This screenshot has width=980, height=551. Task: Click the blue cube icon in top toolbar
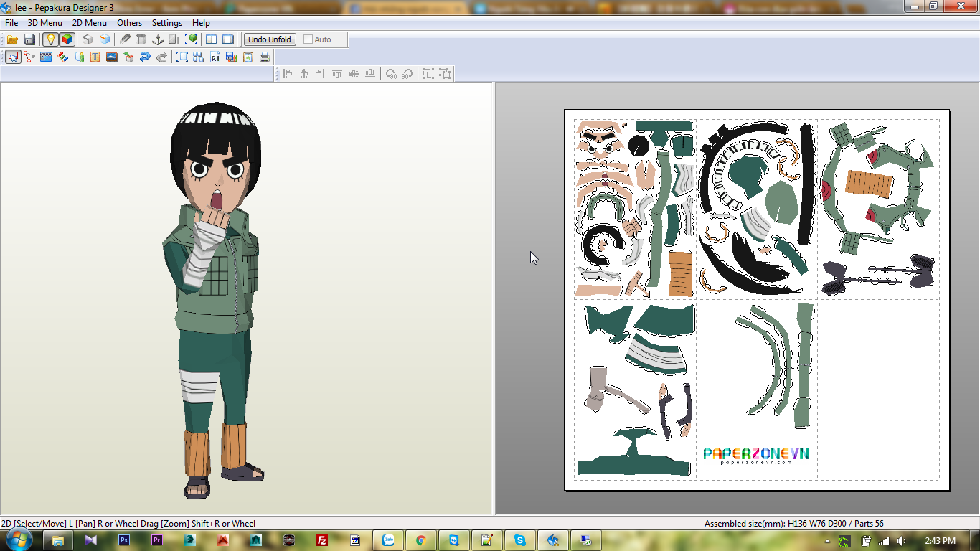click(x=105, y=39)
